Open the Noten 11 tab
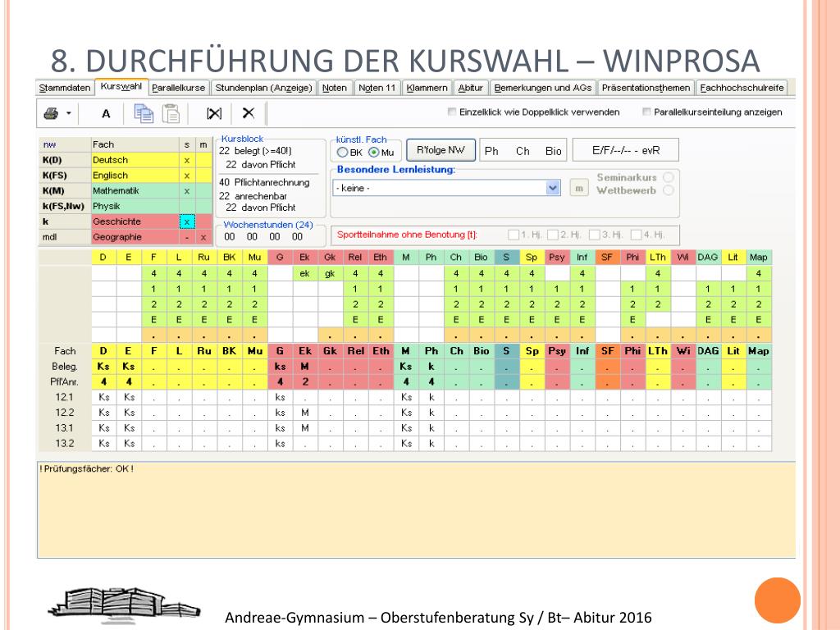The height and width of the screenshot is (630, 840). (x=377, y=88)
